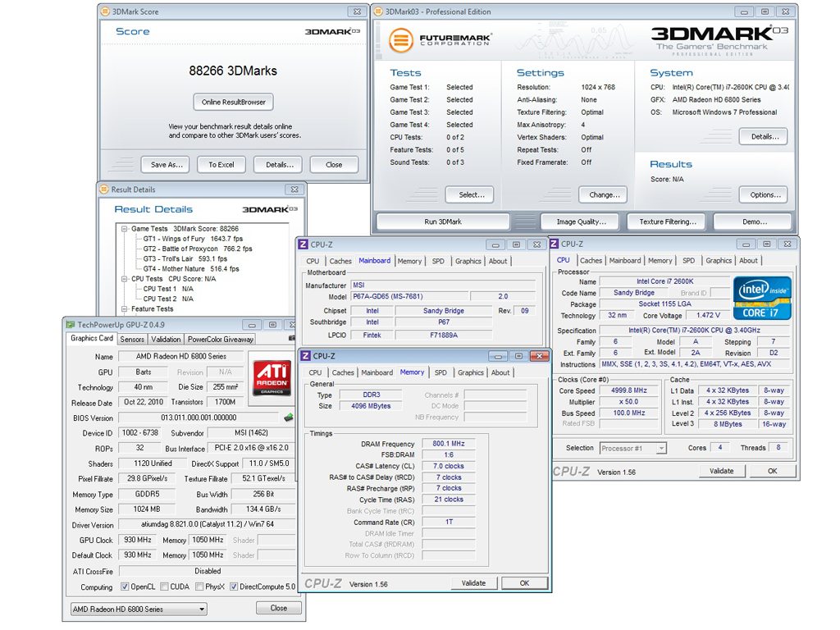
Task: Click the DRAM Frequency 800.1 MHz value
Action: coord(449,444)
